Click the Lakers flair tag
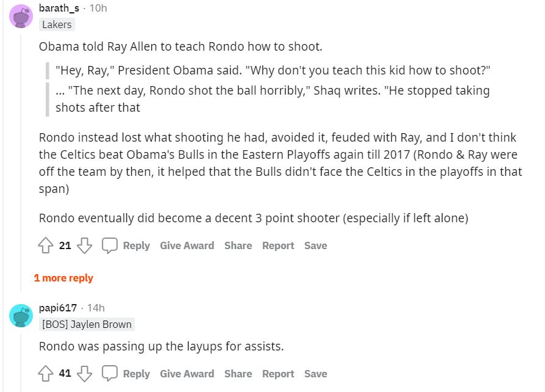The width and height of the screenshot is (545, 392). pyautogui.click(x=56, y=24)
